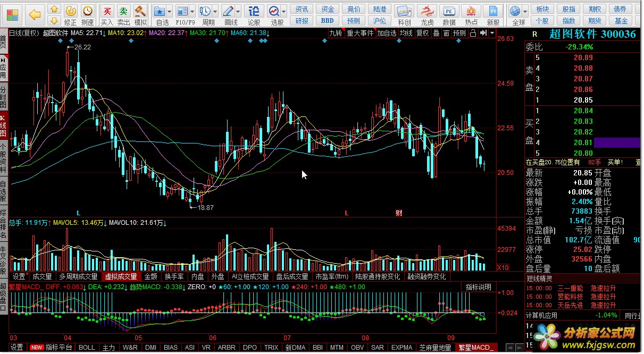Click the up arrow icon
The height and width of the screenshot is (354, 644).
point(54,9)
